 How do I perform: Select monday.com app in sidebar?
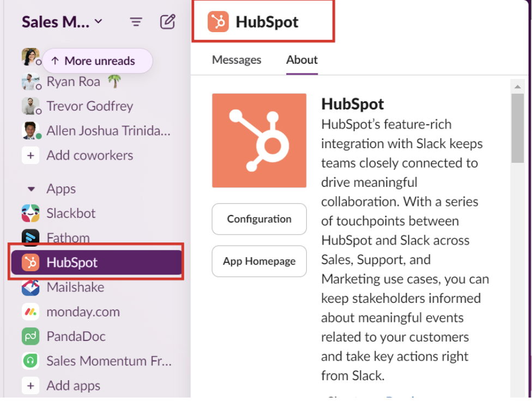pyautogui.click(x=83, y=312)
